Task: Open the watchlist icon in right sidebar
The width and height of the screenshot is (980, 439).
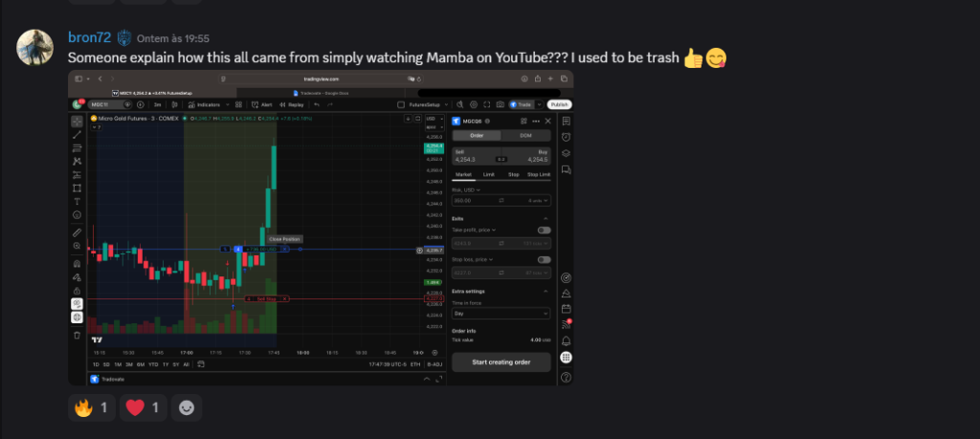Action: 566,121
